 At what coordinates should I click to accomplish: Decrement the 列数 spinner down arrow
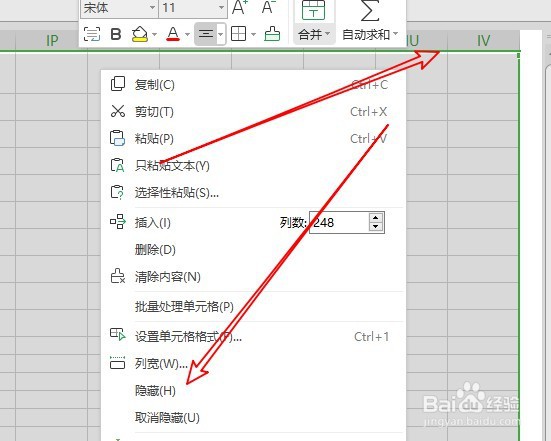376,227
